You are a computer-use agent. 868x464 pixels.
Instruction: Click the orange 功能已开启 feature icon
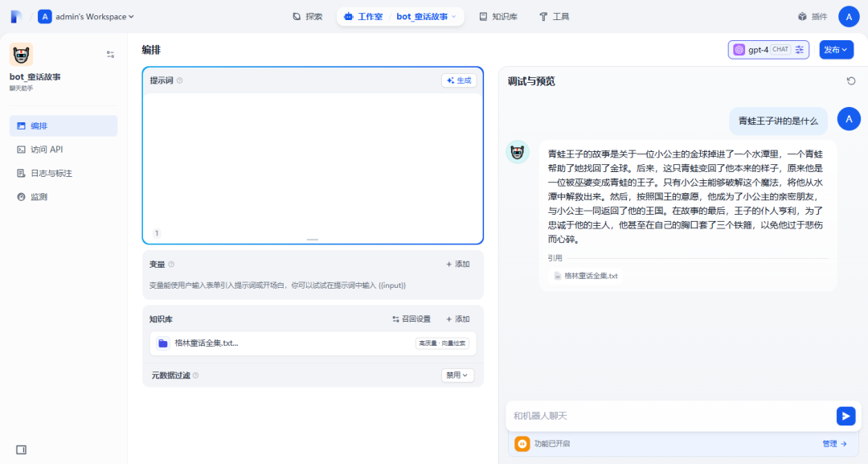pyautogui.click(x=522, y=444)
